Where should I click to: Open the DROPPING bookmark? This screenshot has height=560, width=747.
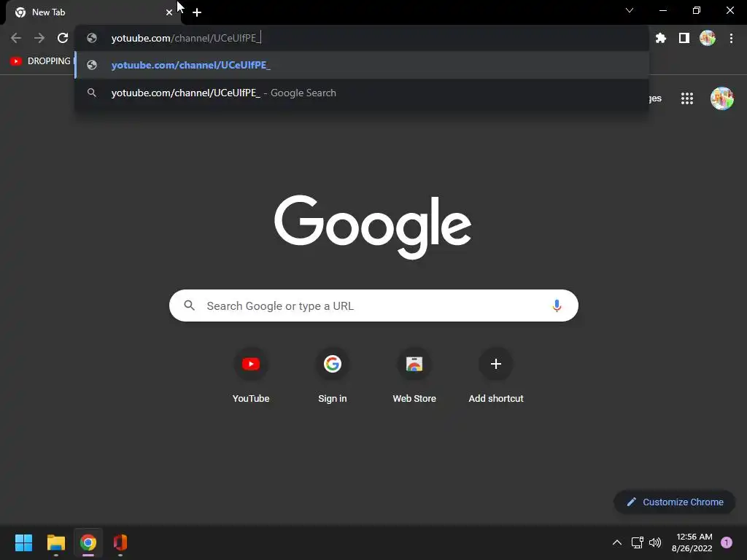point(40,61)
